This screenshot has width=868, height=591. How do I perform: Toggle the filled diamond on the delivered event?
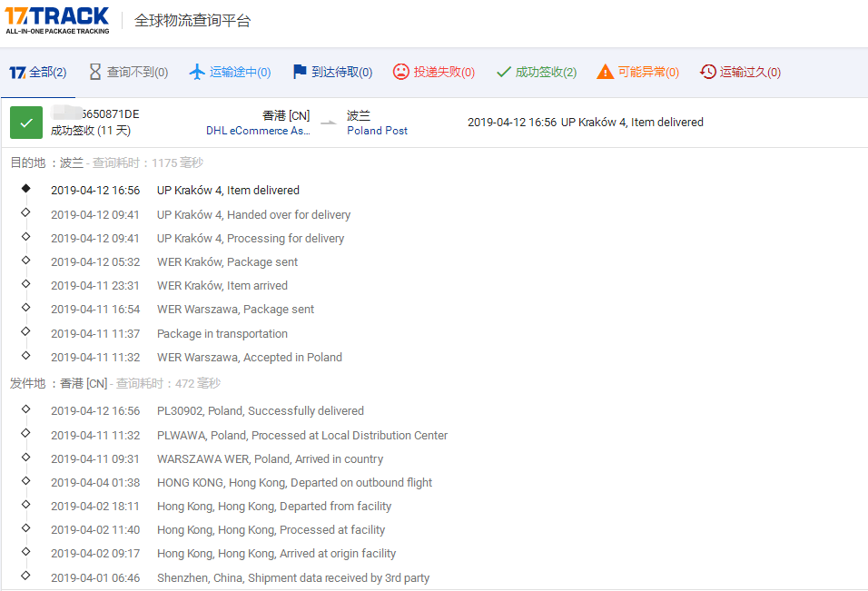(25, 188)
